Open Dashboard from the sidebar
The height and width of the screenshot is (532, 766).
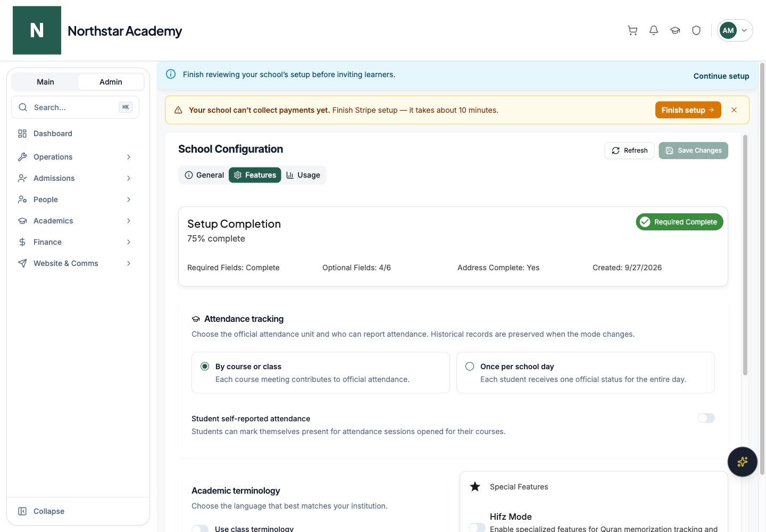pos(75,134)
